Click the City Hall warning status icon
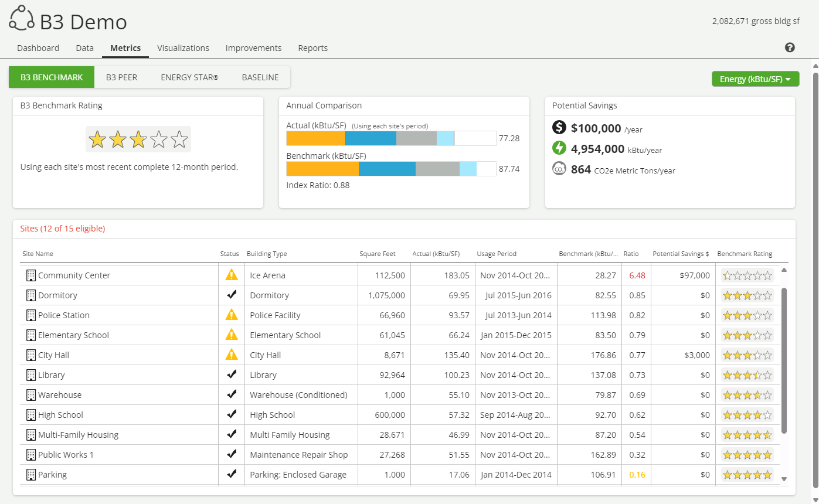819x504 pixels. click(232, 355)
